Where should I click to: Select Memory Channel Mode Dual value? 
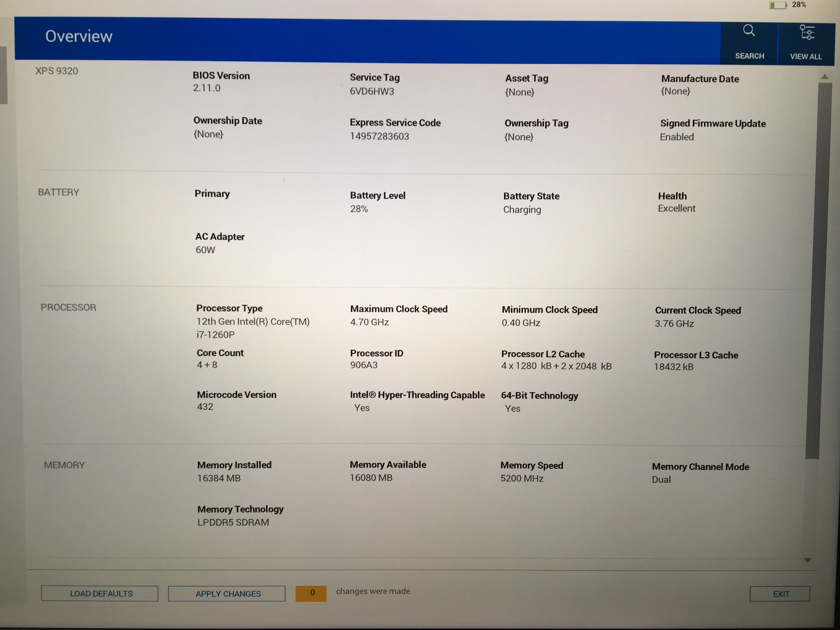pyautogui.click(x=661, y=480)
